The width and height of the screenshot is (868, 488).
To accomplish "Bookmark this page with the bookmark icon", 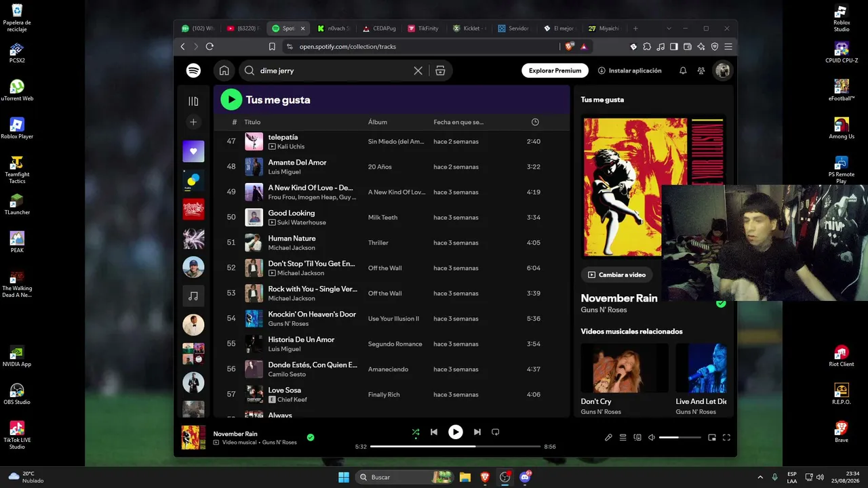I will click(x=272, y=47).
